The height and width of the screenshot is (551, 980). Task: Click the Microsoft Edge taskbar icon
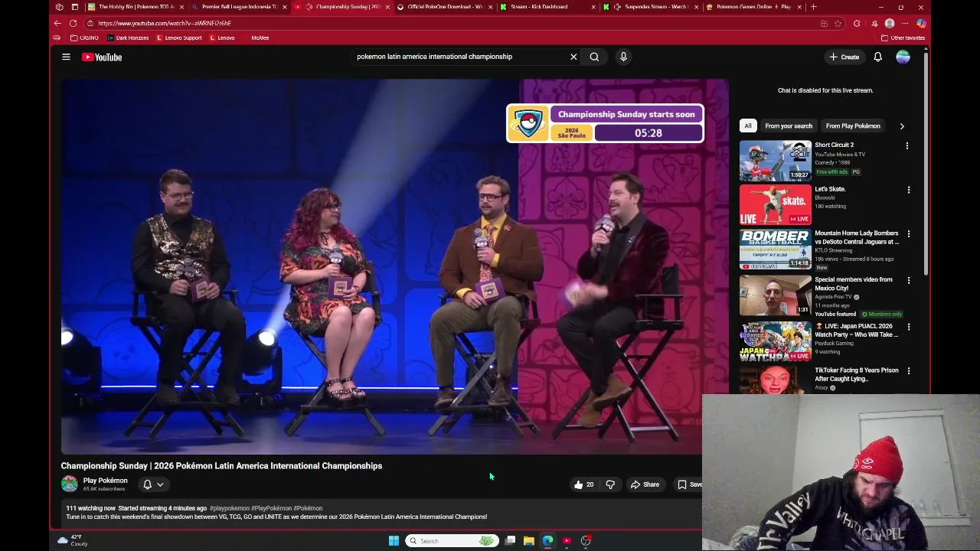point(548,541)
